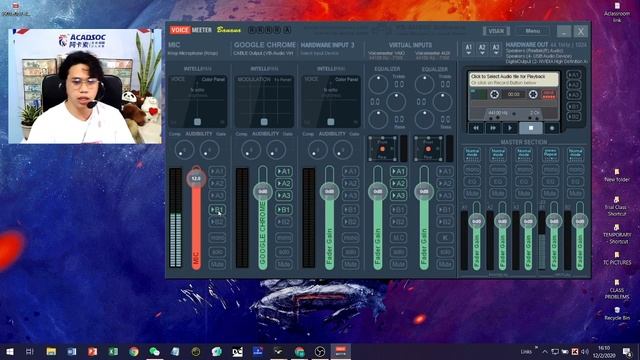Open the A2 hardware output device dropdown
The image size is (640, 360).
pos(482,49)
